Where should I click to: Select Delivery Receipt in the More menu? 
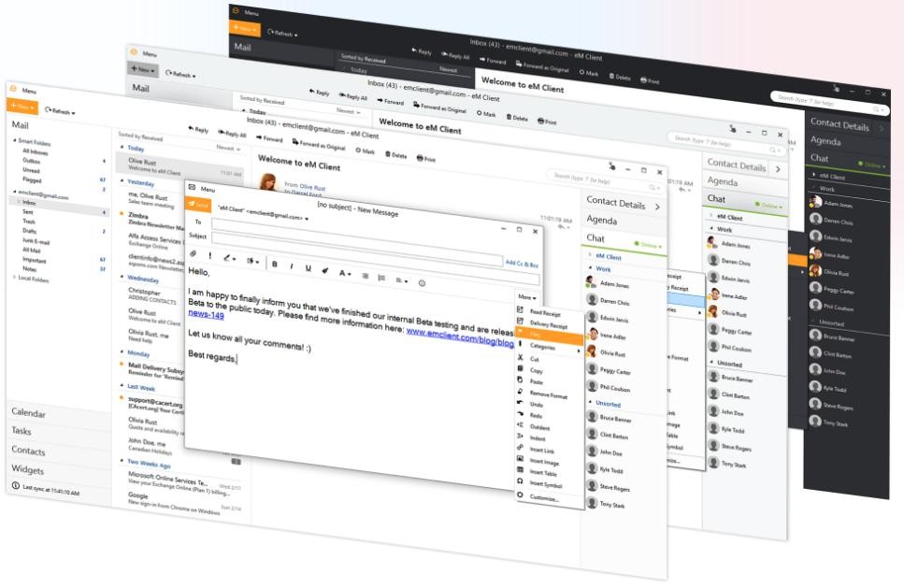pyautogui.click(x=548, y=324)
